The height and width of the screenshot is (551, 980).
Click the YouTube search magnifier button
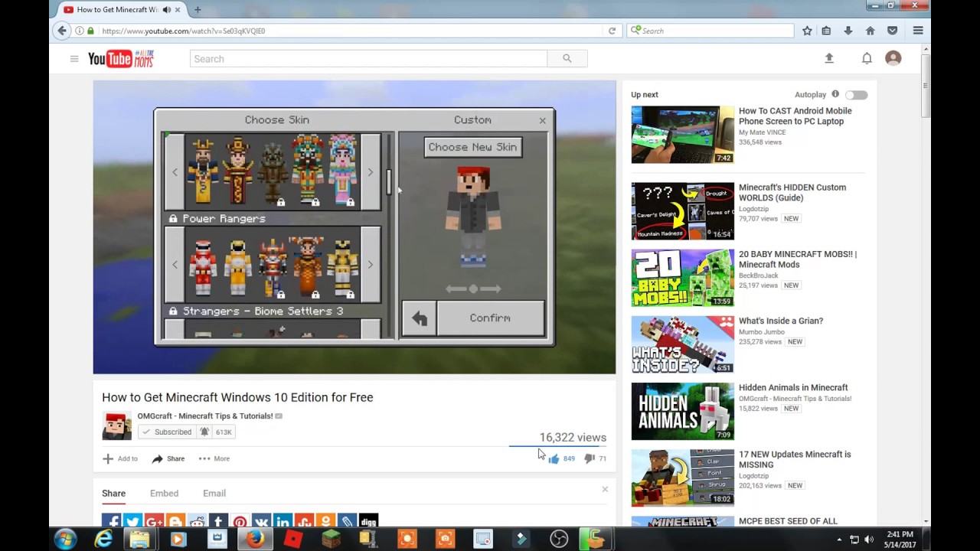click(567, 59)
